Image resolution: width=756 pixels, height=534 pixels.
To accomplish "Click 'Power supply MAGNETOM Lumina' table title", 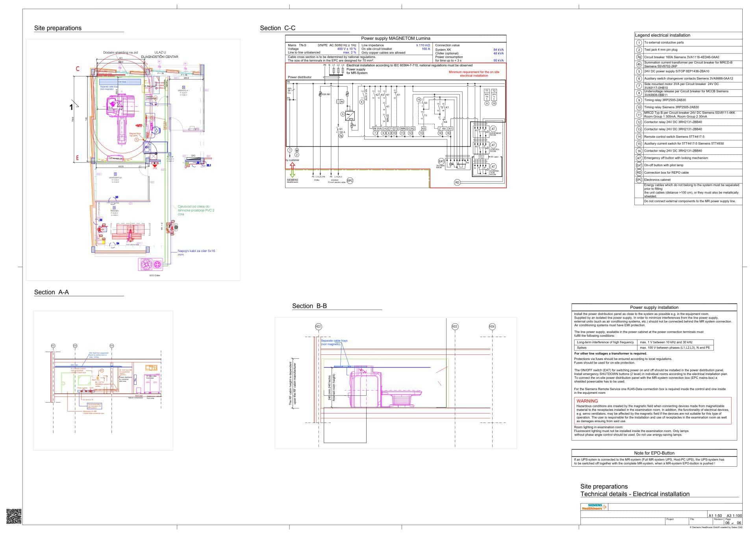I will (396, 39).
